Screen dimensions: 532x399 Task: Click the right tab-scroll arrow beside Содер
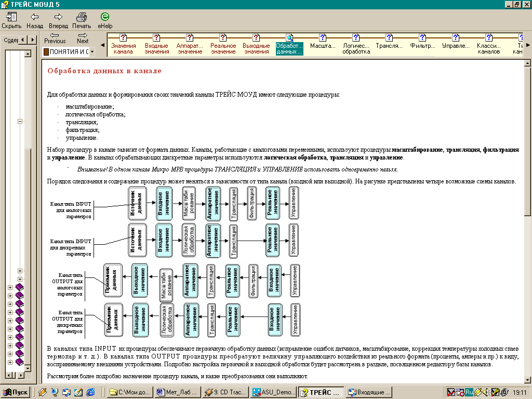click(x=32, y=39)
